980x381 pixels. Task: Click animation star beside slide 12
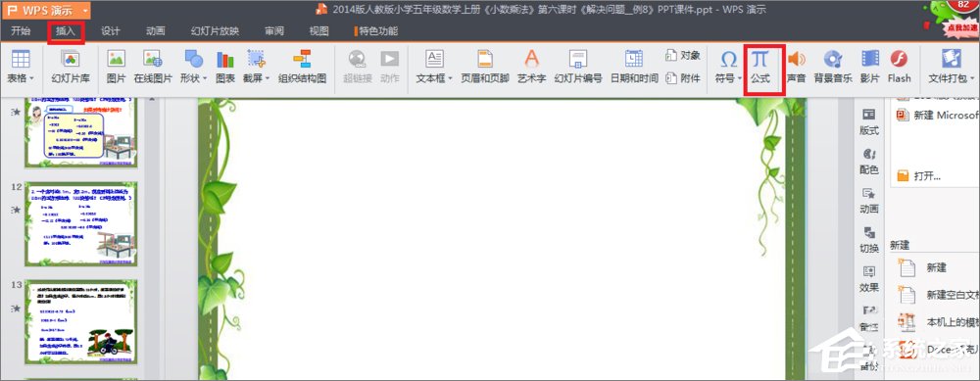(15, 210)
